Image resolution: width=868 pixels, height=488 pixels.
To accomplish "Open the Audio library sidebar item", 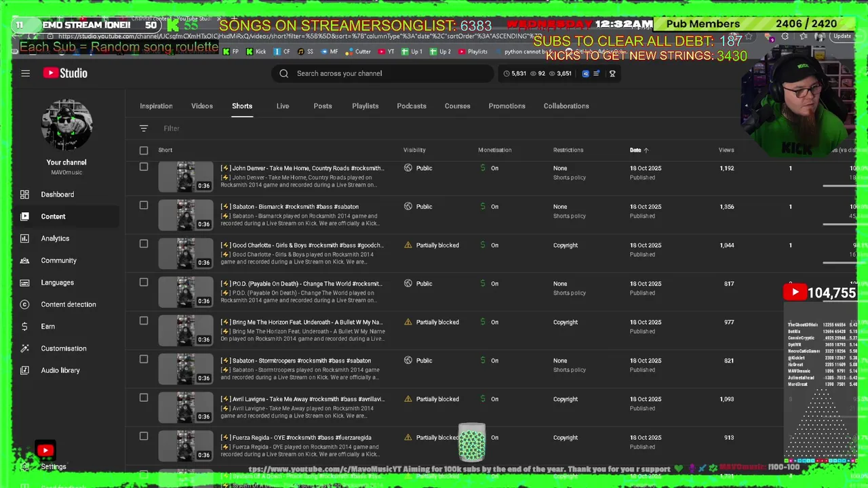I will pos(60,370).
